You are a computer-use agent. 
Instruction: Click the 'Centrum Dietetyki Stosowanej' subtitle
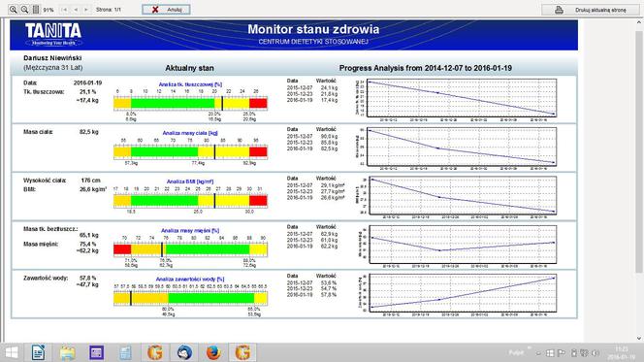313,42
